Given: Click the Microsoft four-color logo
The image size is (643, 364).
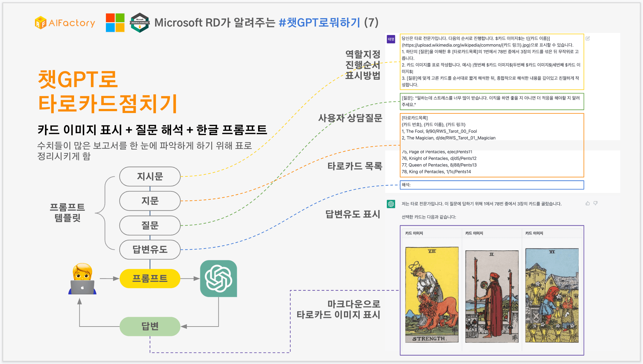Looking at the screenshot, I should [x=115, y=22].
